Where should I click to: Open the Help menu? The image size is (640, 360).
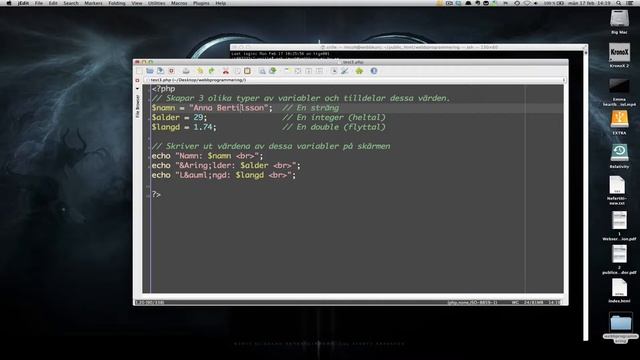click(220, 3)
